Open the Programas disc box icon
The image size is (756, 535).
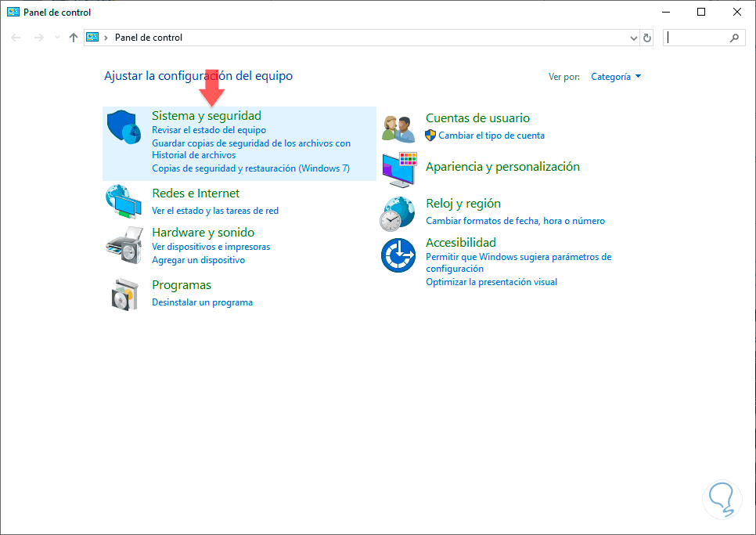click(x=124, y=294)
